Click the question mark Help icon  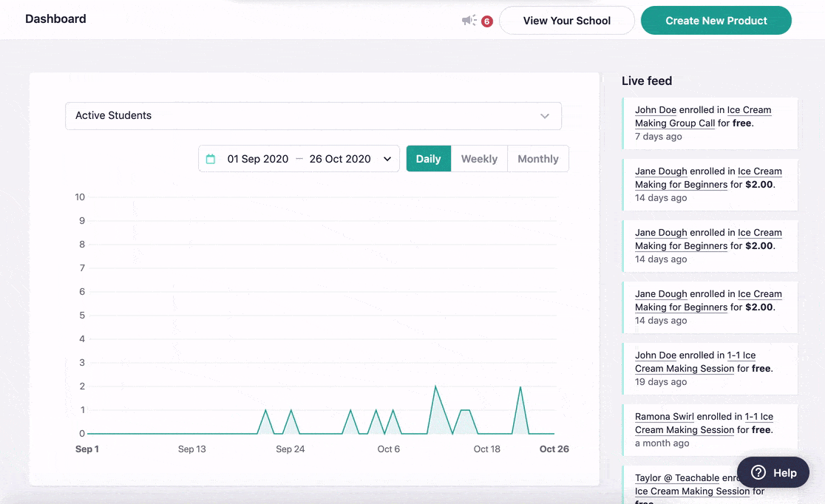click(758, 473)
